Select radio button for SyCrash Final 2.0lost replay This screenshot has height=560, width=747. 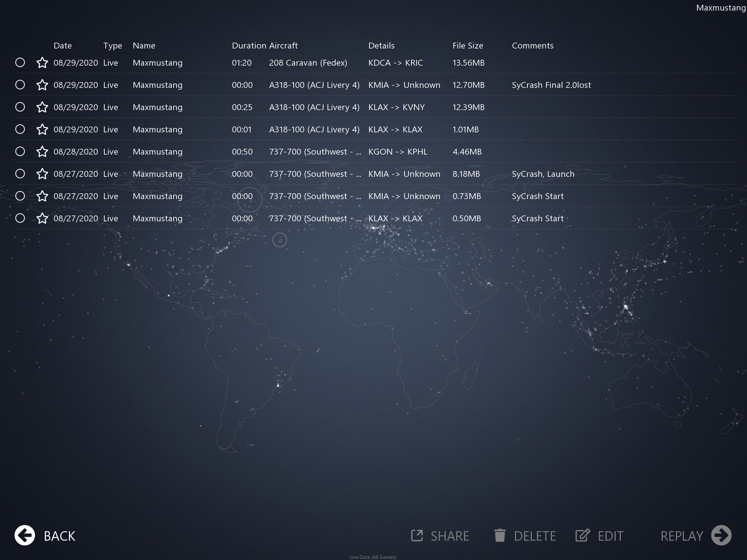tap(20, 85)
